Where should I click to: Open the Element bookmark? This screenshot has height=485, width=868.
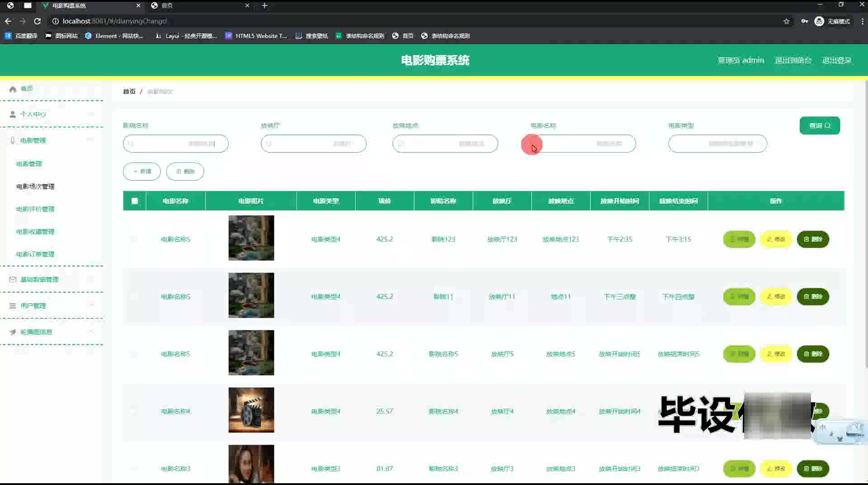(x=114, y=36)
